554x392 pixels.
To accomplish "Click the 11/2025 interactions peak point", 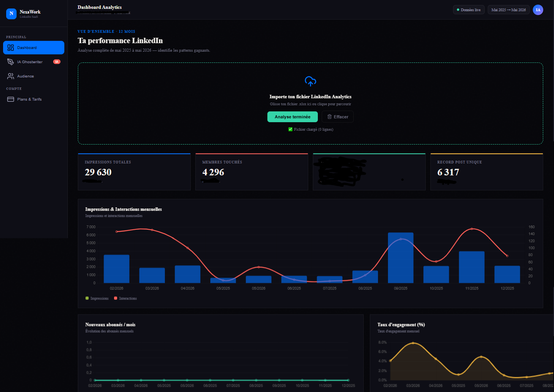I will pos(472,229).
